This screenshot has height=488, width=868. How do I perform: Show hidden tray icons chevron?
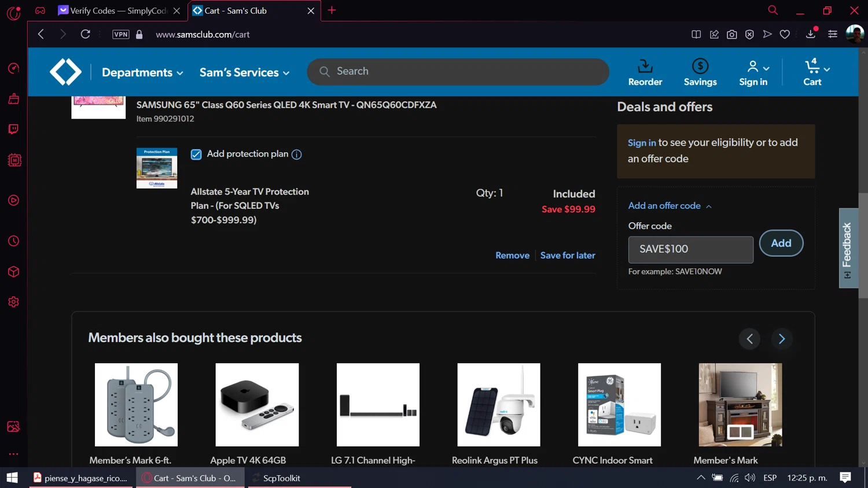pyautogui.click(x=700, y=478)
